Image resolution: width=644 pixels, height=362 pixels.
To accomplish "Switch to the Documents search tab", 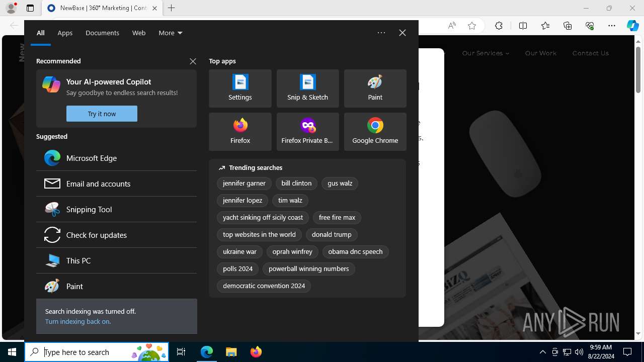I will click(102, 33).
